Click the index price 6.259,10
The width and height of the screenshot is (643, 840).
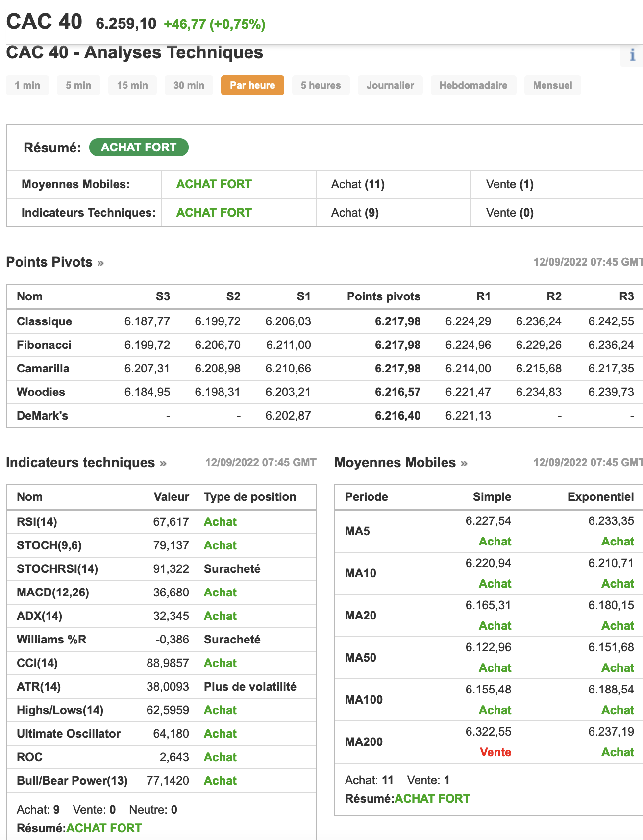coord(126,24)
